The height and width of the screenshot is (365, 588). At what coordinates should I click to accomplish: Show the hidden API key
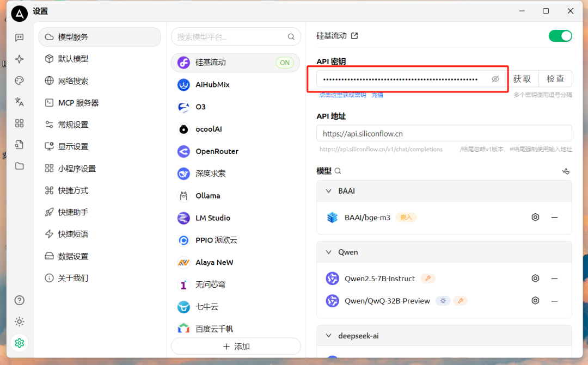tap(495, 79)
